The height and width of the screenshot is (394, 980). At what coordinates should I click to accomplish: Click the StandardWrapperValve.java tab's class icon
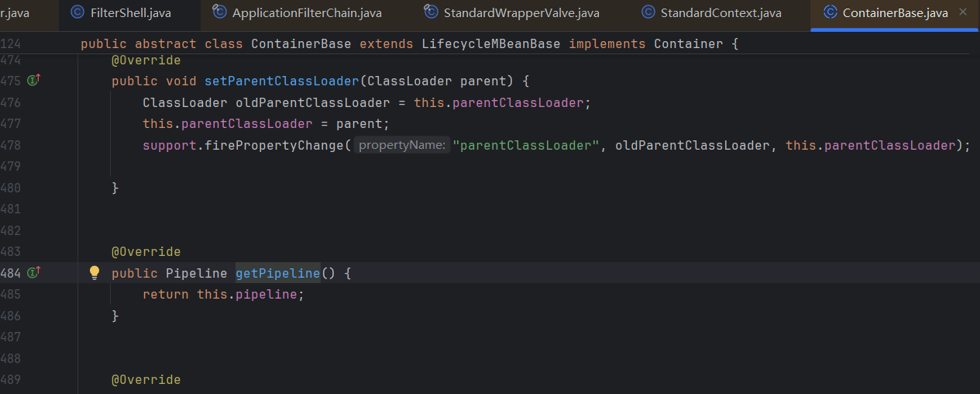click(431, 12)
